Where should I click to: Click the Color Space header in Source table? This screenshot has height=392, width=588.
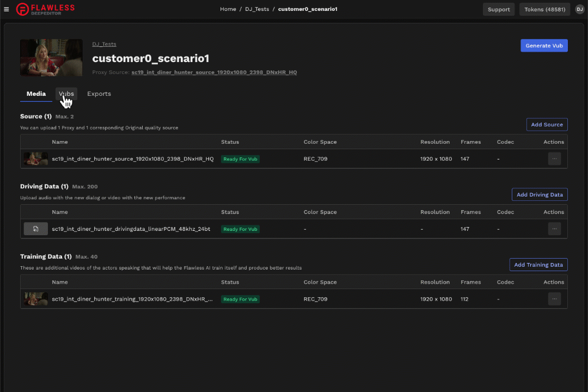[320, 142]
